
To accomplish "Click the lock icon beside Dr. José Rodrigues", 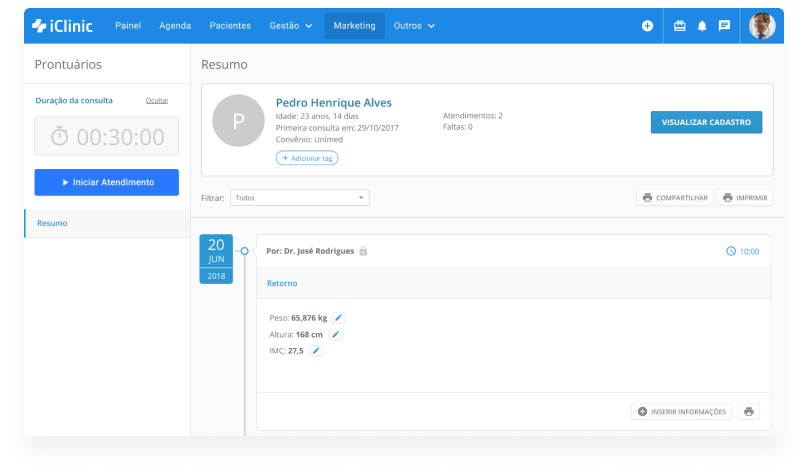I will pyautogui.click(x=363, y=251).
